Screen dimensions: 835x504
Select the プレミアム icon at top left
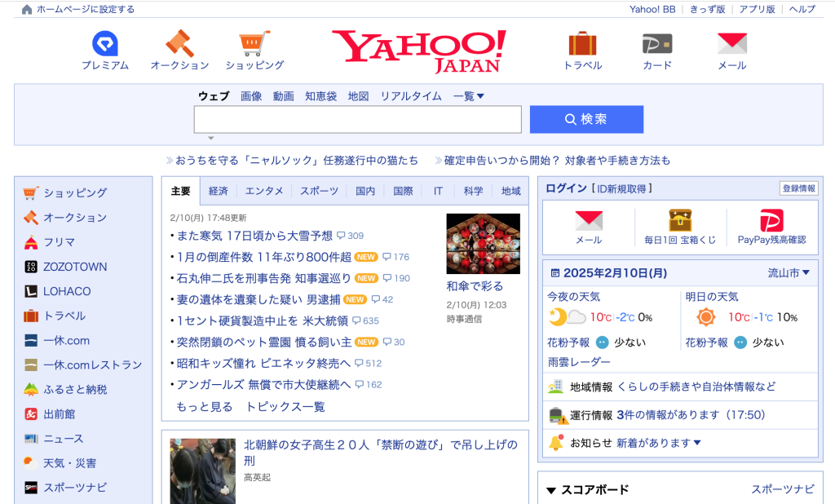pos(104,42)
